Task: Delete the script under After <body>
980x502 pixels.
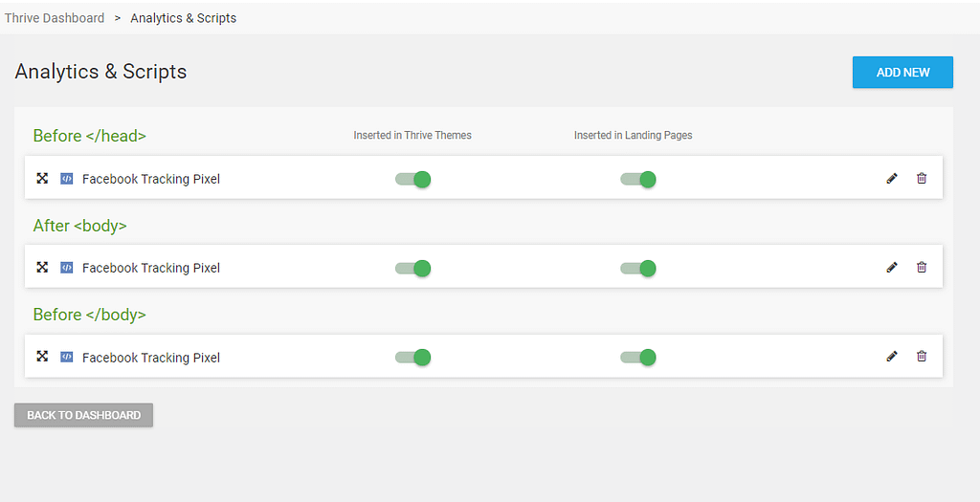Action: (922, 268)
